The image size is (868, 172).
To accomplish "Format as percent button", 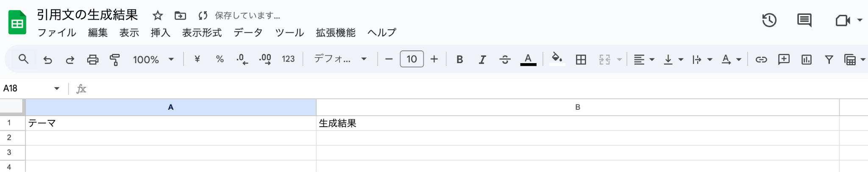I will 220,59.
